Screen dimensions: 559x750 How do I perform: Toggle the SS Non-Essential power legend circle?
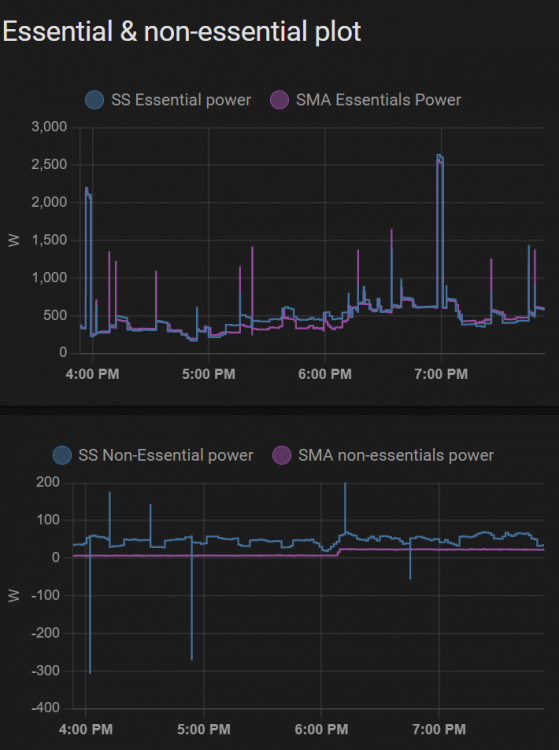[x=62, y=455]
